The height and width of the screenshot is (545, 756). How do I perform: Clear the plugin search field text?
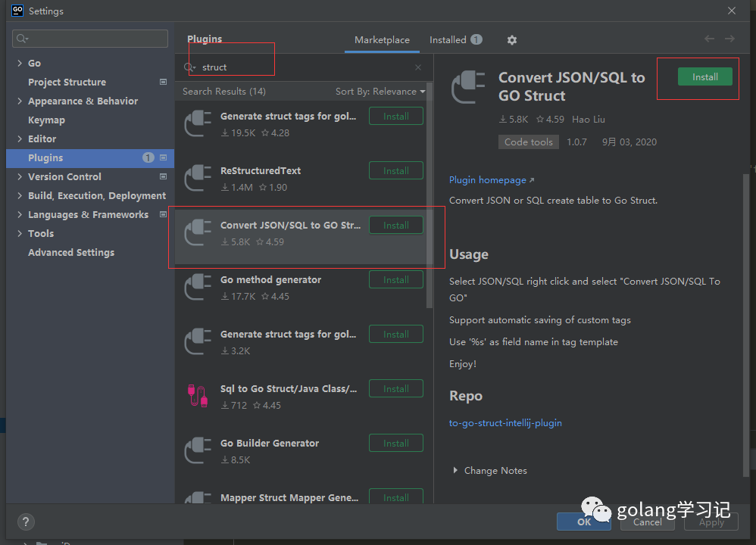click(x=418, y=67)
